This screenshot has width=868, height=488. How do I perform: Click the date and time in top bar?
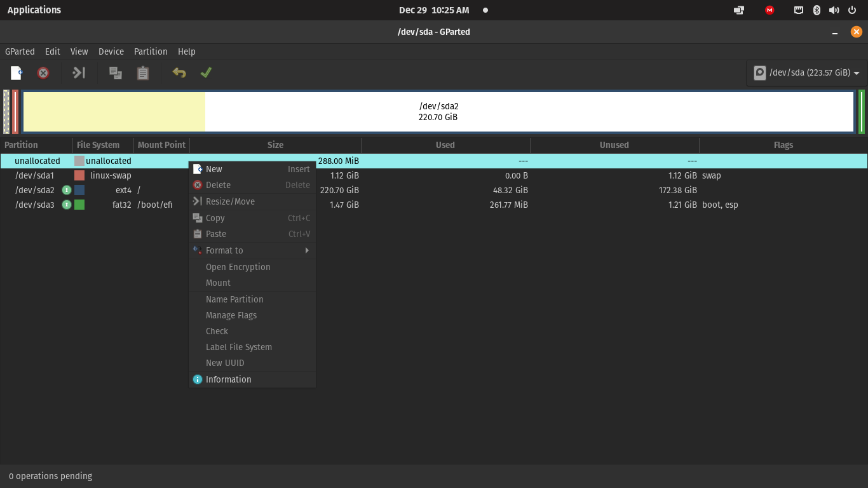[434, 10]
